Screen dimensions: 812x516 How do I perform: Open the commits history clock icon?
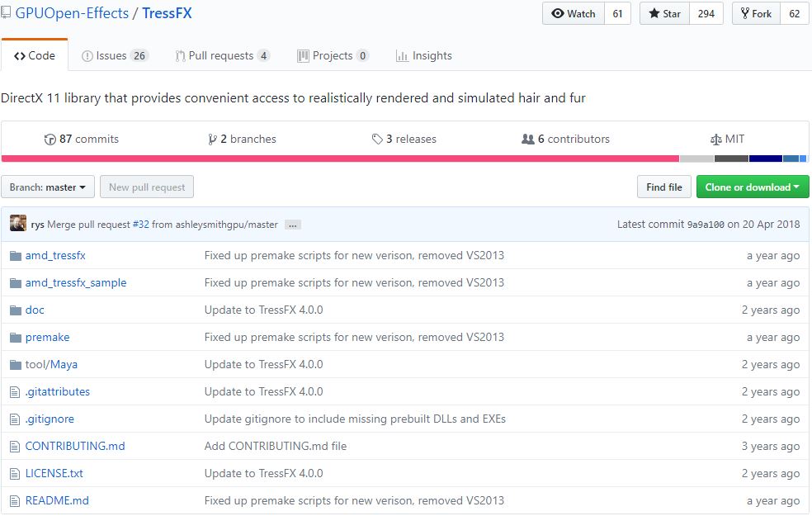[50, 140]
